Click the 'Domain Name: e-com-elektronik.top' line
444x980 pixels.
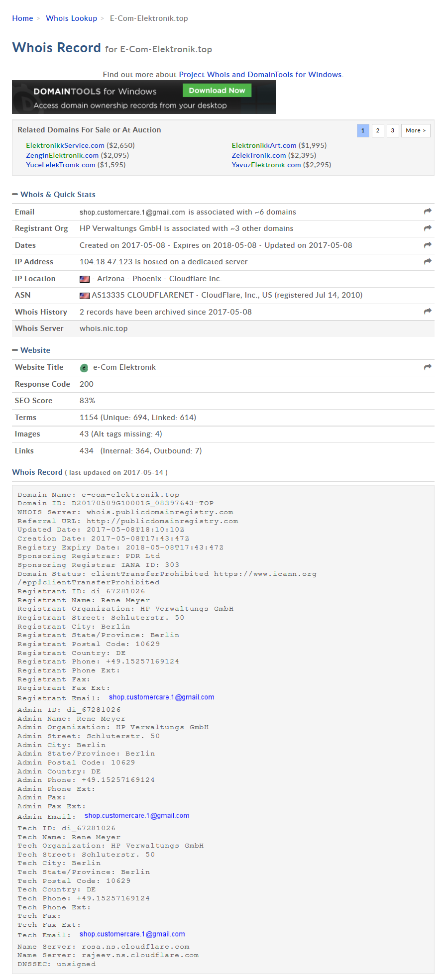98,495
